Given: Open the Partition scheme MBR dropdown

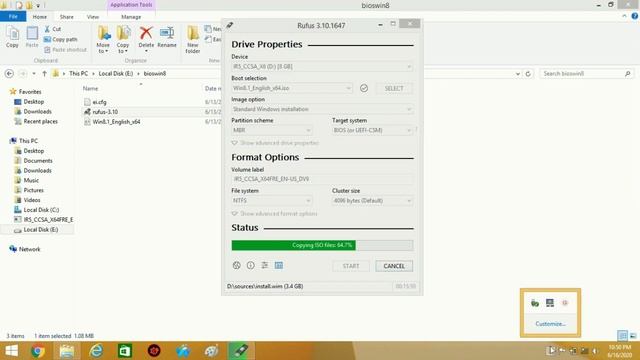Looking at the screenshot, I should pos(272,130).
